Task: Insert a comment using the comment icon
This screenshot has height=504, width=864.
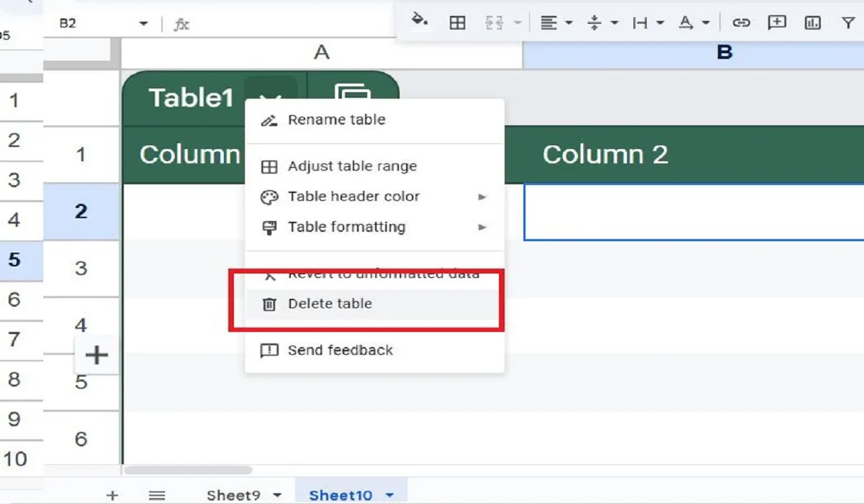Action: click(776, 22)
